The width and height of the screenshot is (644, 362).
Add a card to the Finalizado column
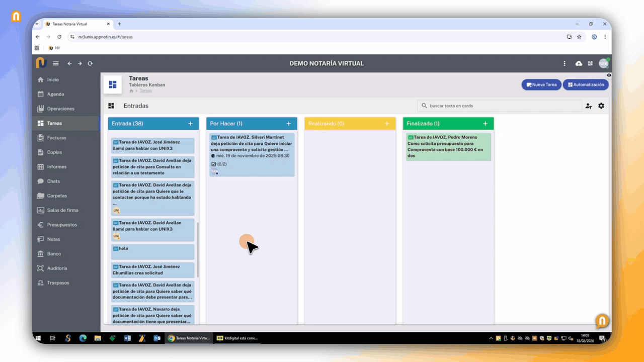click(486, 124)
